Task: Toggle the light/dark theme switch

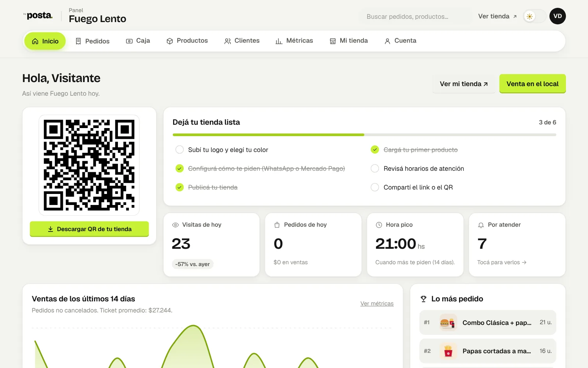Action: tap(535, 17)
